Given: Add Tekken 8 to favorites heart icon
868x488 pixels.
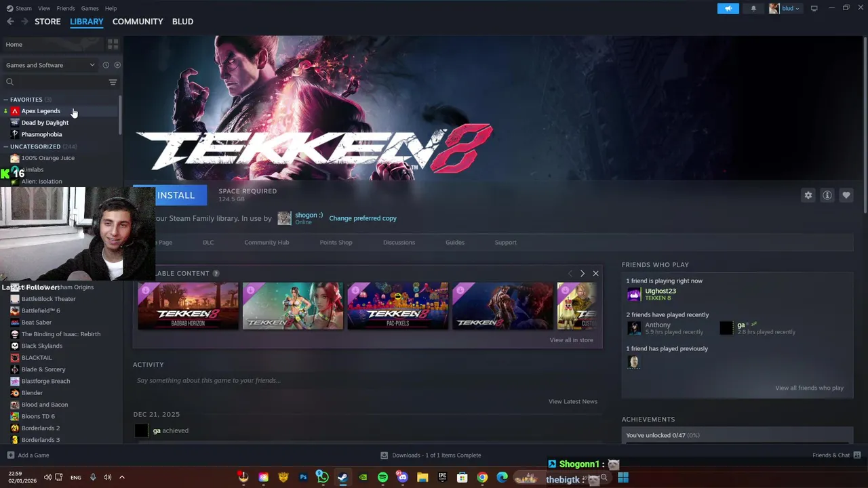Looking at the screenshot, I should point(846,195).
